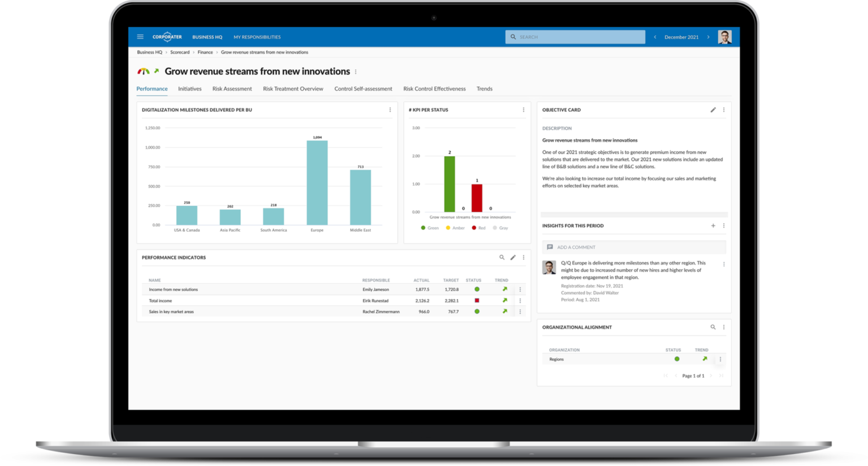Open search in the Performance Indicators panel

pos(502,257)
